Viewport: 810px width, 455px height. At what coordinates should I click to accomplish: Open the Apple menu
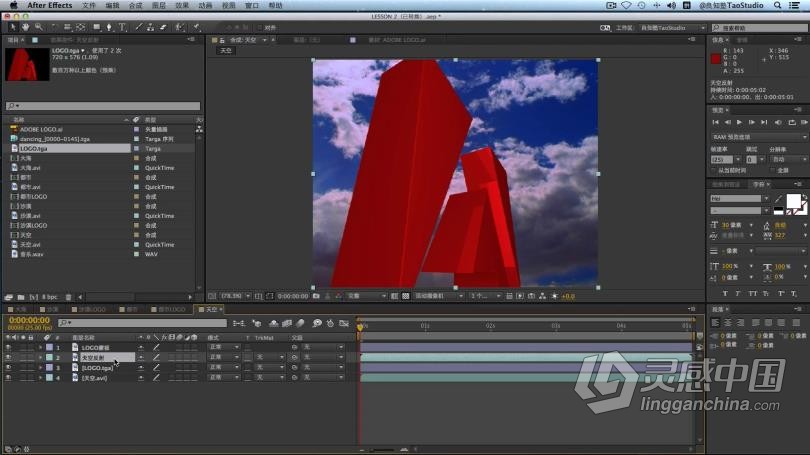pyautogui.click(x=13, y=5)
